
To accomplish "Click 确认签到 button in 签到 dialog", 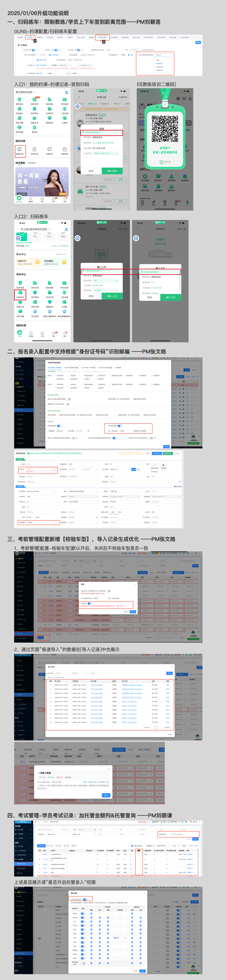I will 112,171.
